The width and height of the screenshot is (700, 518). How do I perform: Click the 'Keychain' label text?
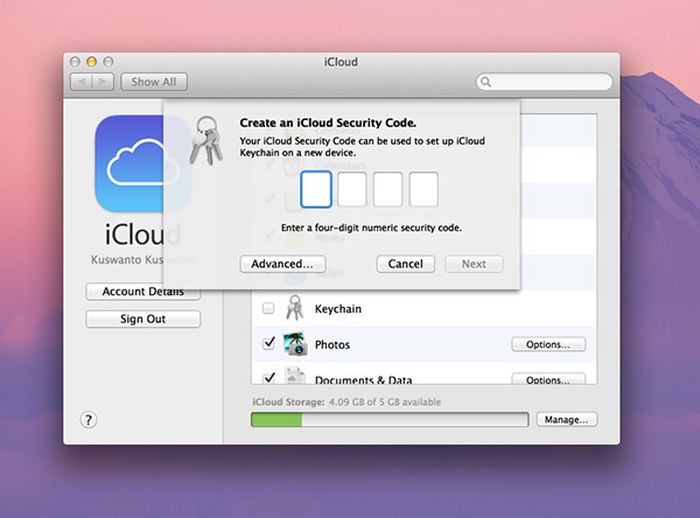pyautogui.click(x=338, y=309)
